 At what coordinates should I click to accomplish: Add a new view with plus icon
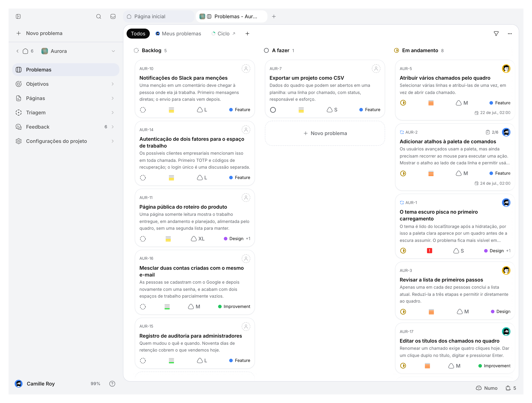click(247, 34)
